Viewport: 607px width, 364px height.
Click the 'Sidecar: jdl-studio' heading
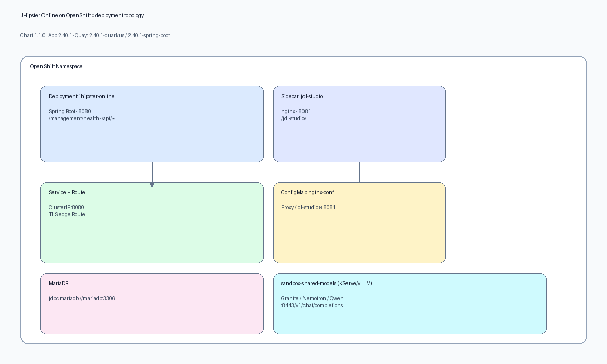coord(302,96)
